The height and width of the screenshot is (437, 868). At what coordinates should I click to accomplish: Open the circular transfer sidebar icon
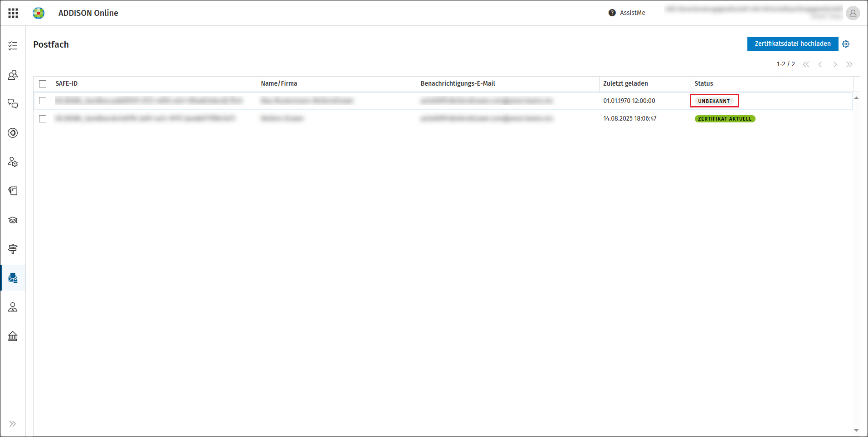(13, 133)
